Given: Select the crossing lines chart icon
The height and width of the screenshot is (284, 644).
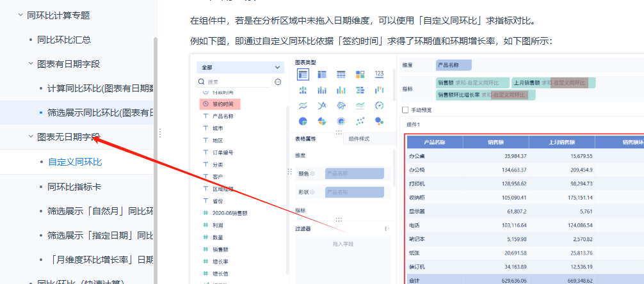Looking at the screenshot, I should (322, 106).
